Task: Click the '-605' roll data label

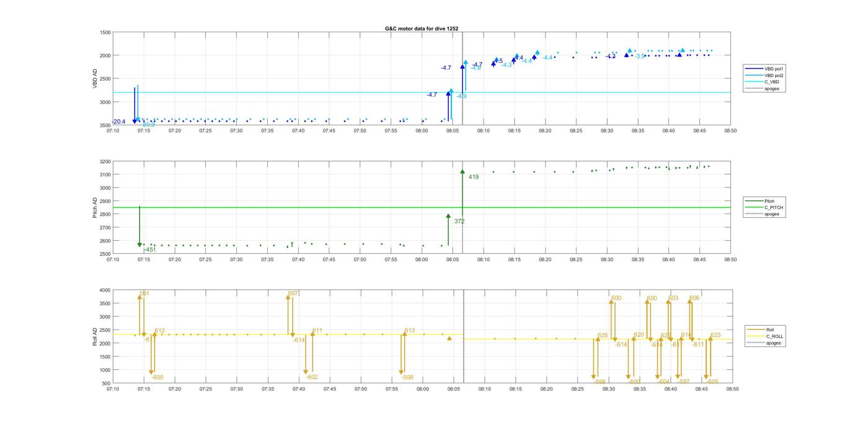Action: coord(712,382)
